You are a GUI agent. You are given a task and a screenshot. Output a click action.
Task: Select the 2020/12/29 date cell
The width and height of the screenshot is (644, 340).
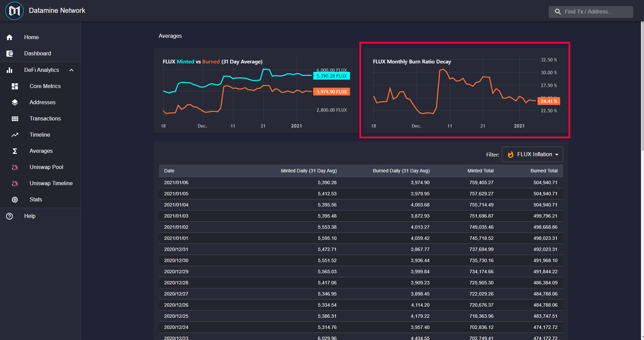(176, 272)
